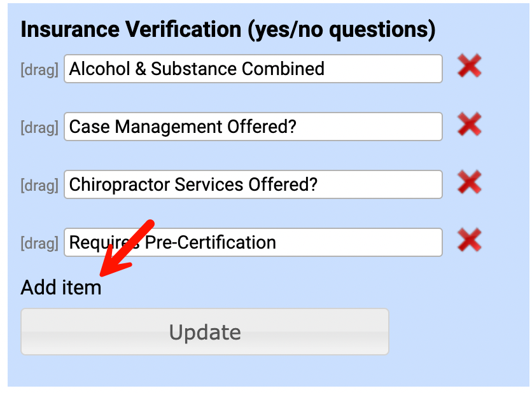Delete the Alcohol & Substance Combined item

tap(469, 67)
